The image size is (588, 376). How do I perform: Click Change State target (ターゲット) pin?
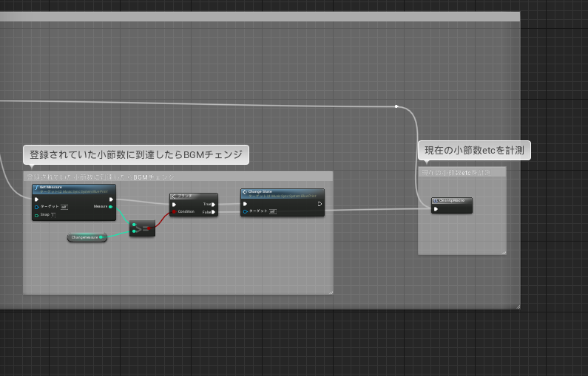246,211
